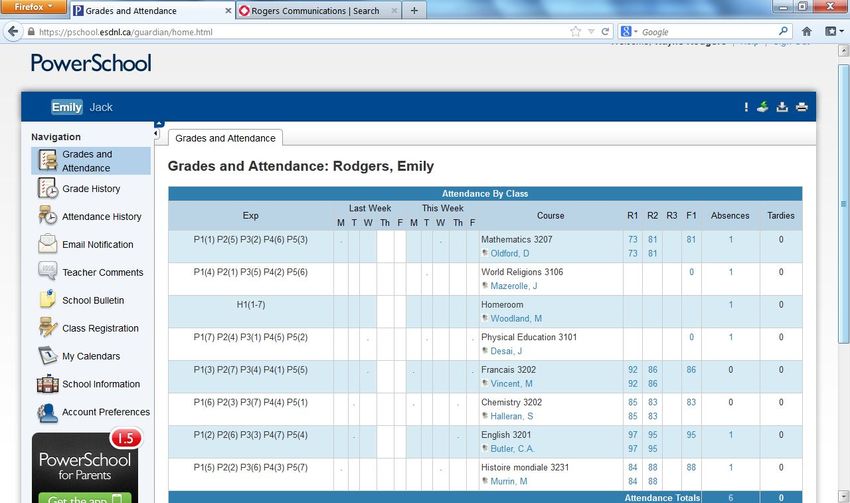The image size is (850, 503).
Task: Click the scrollbar down arrow
Action: point(843,495)
